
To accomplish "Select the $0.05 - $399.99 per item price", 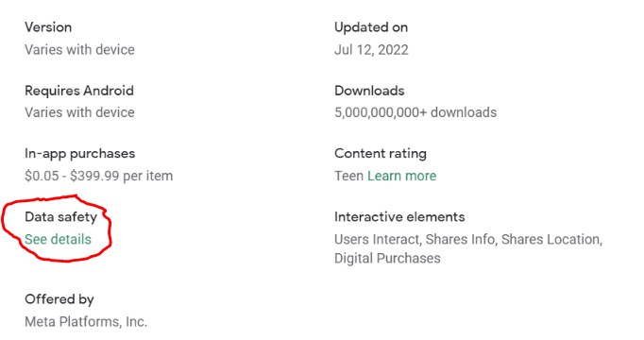I will (x=98, y=176).
